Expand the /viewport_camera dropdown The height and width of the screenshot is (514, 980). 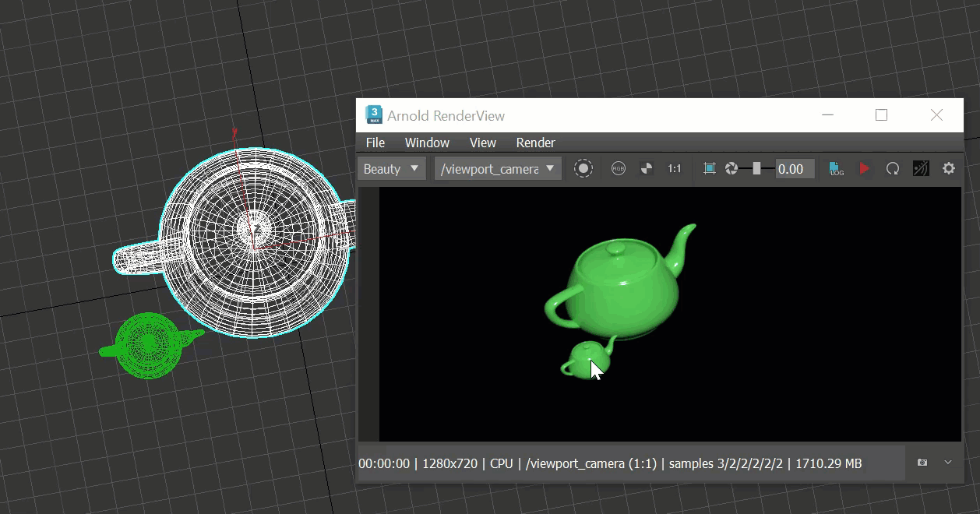(x=498, y=168)
